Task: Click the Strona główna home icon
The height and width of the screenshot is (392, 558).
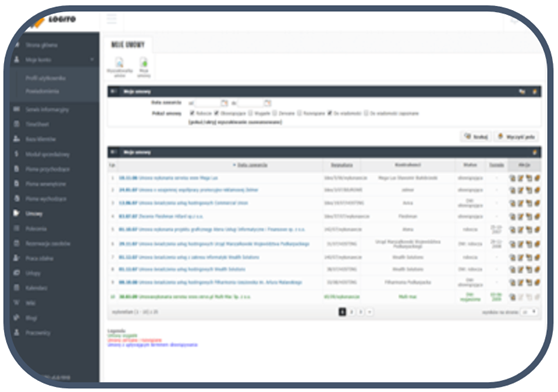Action: point(17,45)
